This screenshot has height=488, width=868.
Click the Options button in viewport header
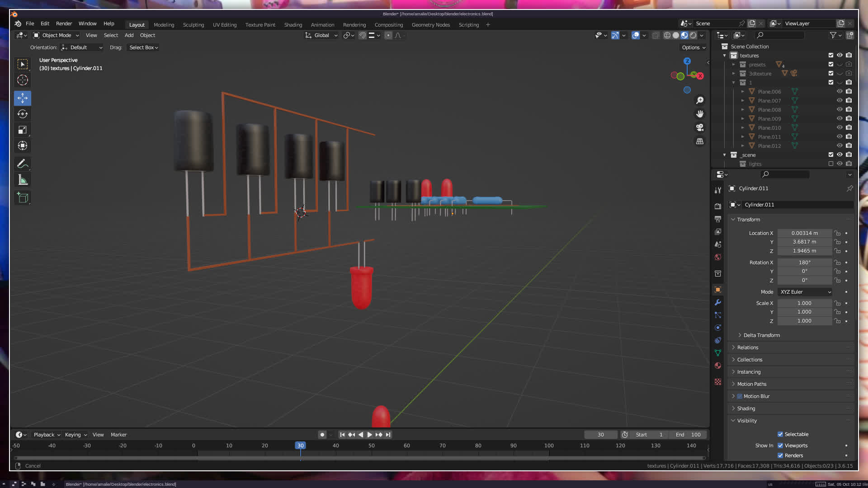point(693,47)
